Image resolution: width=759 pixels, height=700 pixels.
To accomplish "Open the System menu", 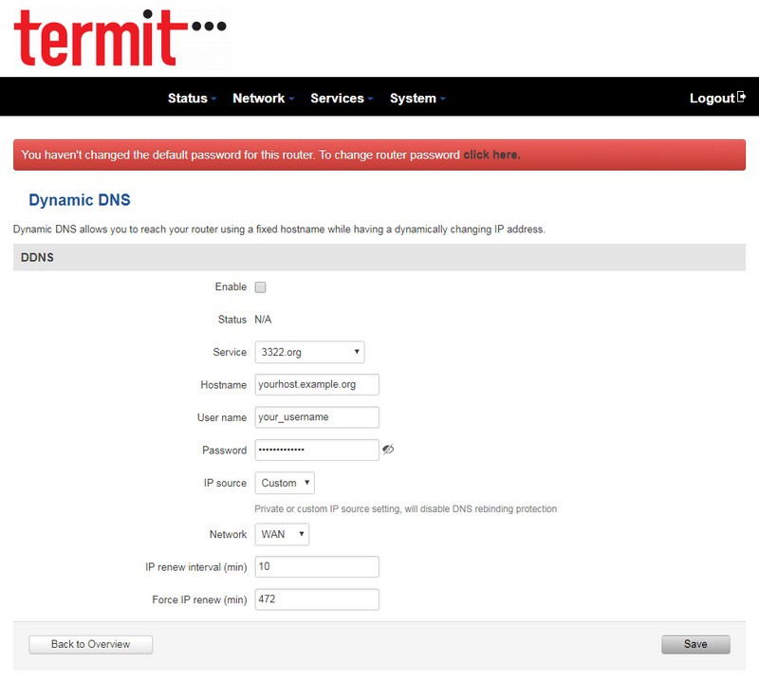I will click(x=417, y=98).
